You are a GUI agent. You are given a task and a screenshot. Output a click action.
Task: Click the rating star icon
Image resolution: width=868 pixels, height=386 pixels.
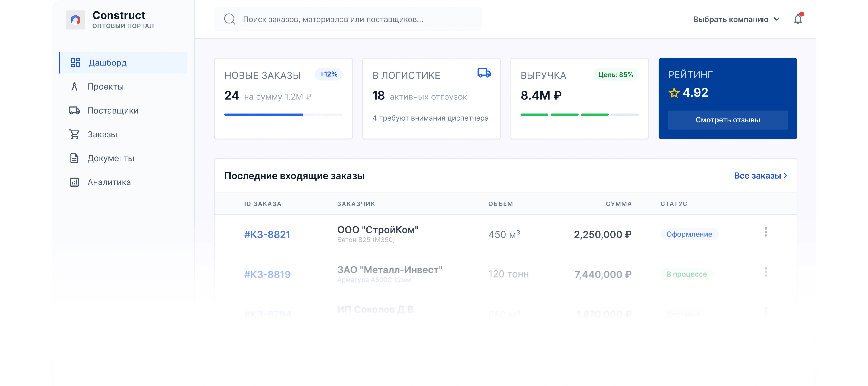pos(674,93)
